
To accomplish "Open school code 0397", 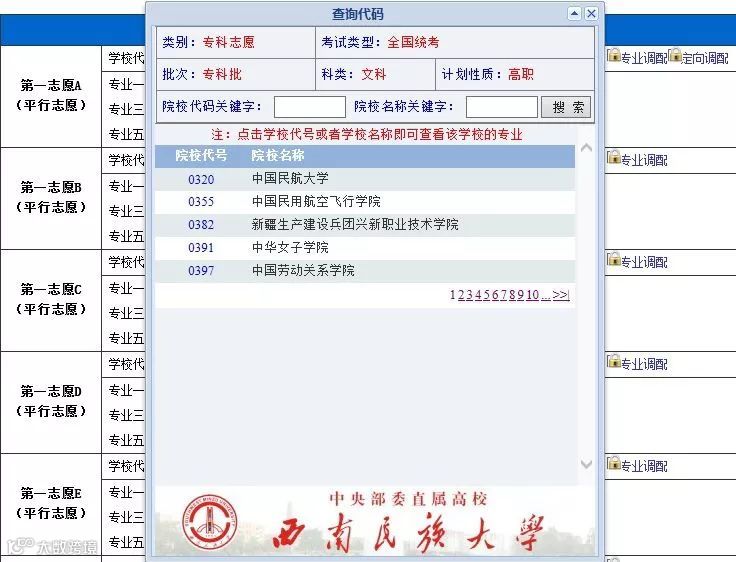I will (x=201, y=271).
